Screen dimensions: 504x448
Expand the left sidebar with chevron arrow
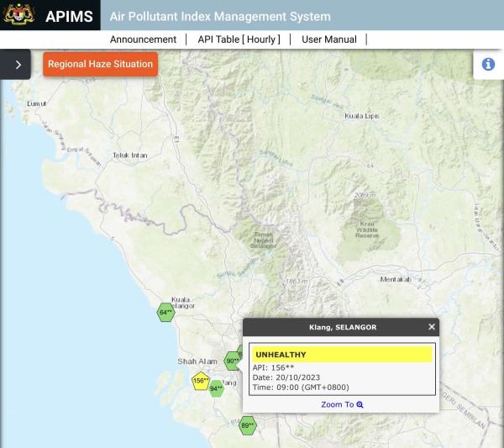coord(18,65)
